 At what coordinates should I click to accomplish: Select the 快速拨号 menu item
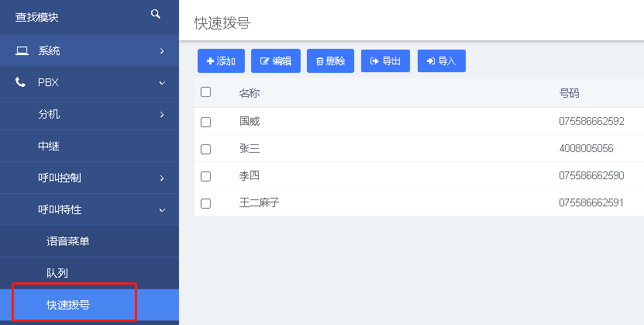89,305
